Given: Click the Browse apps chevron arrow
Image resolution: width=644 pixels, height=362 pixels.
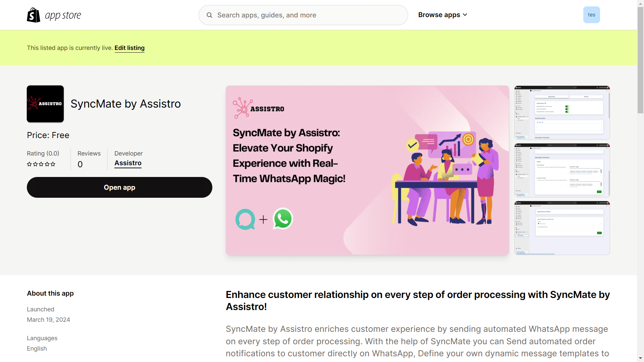Looking at the screenshot, I should pyautogui.click(x=465, y=15).
